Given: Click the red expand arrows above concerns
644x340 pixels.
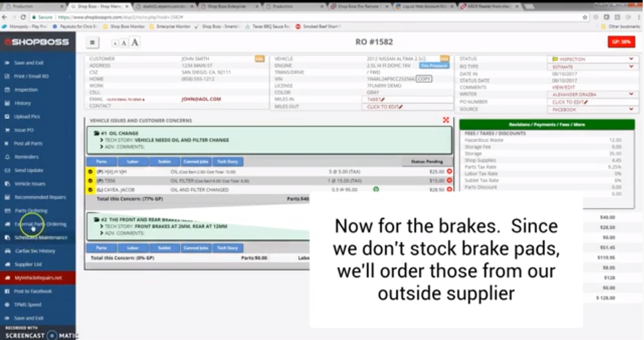Looking at the screenshot, I should point(446,120).
